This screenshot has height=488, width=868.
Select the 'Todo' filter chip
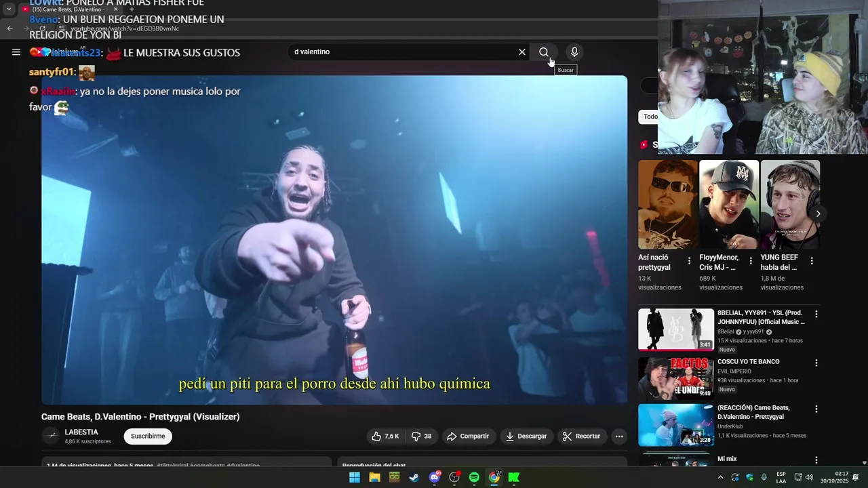pyautogui.click(x=650, y=117)
